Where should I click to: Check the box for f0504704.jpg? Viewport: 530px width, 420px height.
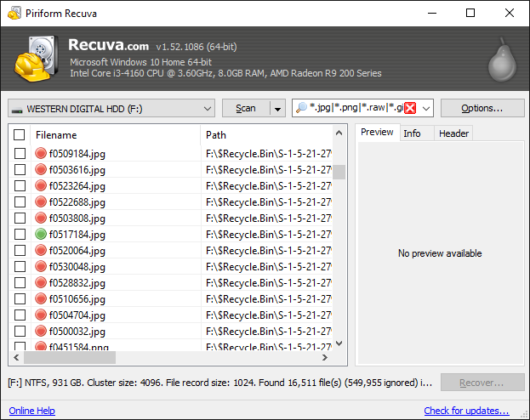20,315
